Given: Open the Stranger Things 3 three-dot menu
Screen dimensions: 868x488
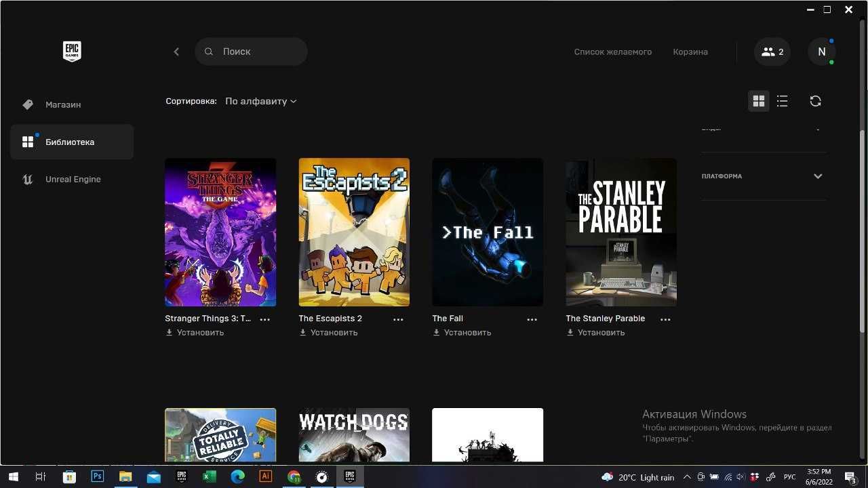Looking at the screenshot, I should coord(264,319).
